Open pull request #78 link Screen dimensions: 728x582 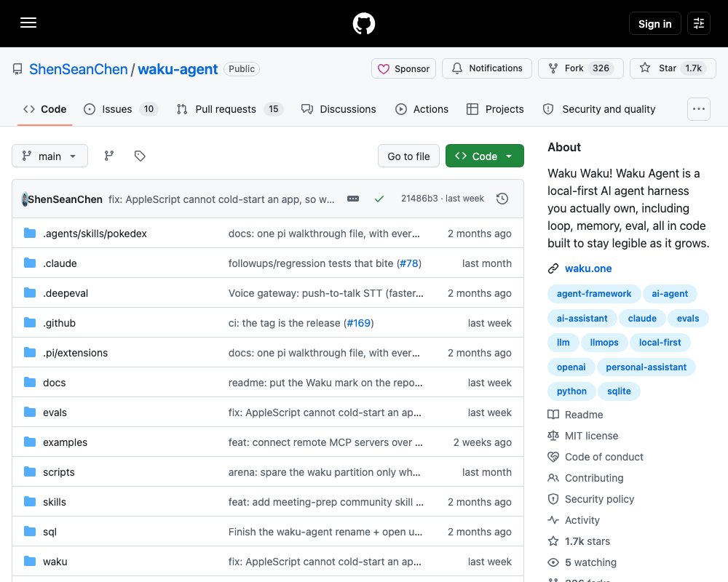pyautogui.click(x=409, y=263)
